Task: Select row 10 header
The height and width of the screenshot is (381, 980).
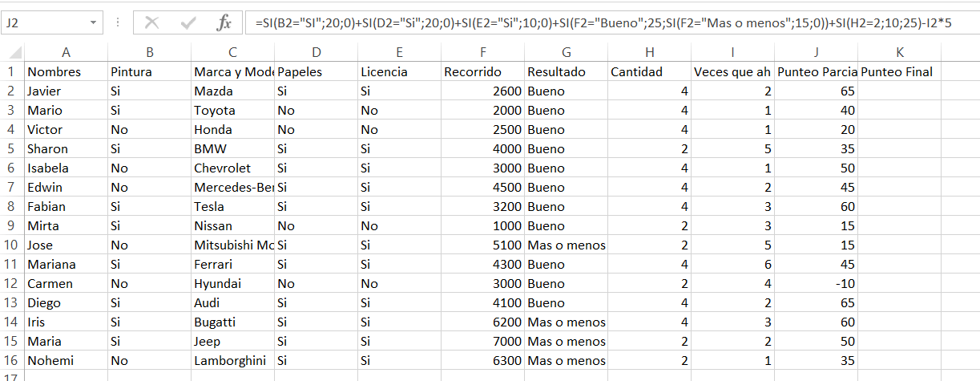Action: pos(11,245)
